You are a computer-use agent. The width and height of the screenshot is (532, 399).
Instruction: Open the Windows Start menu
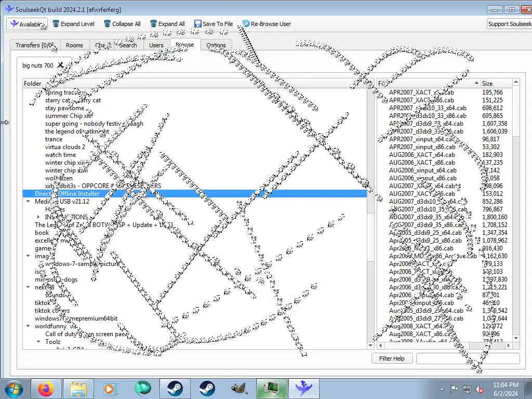click(x=14, y=389)
